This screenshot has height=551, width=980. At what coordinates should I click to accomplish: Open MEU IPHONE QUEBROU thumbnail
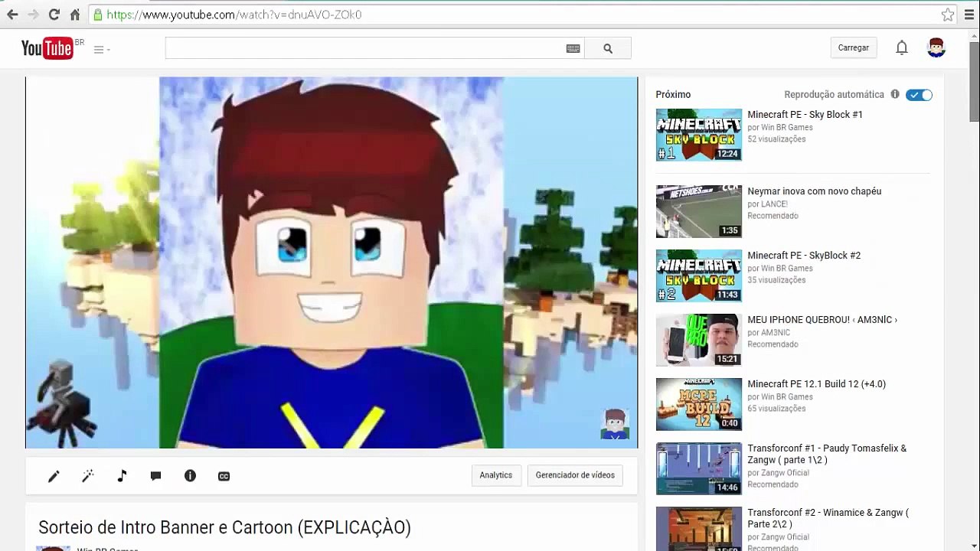699,340
